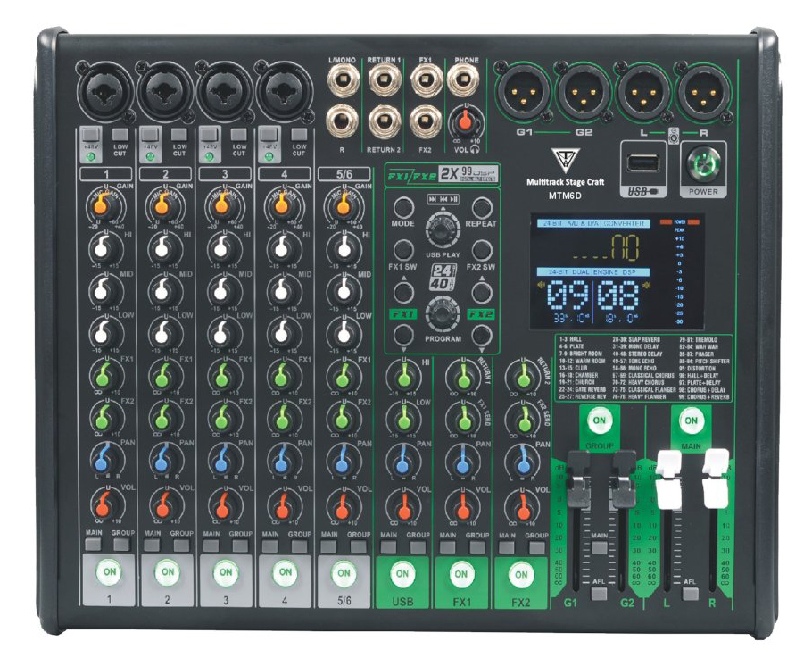Click the G1 XLR output connector

[523, 91]
